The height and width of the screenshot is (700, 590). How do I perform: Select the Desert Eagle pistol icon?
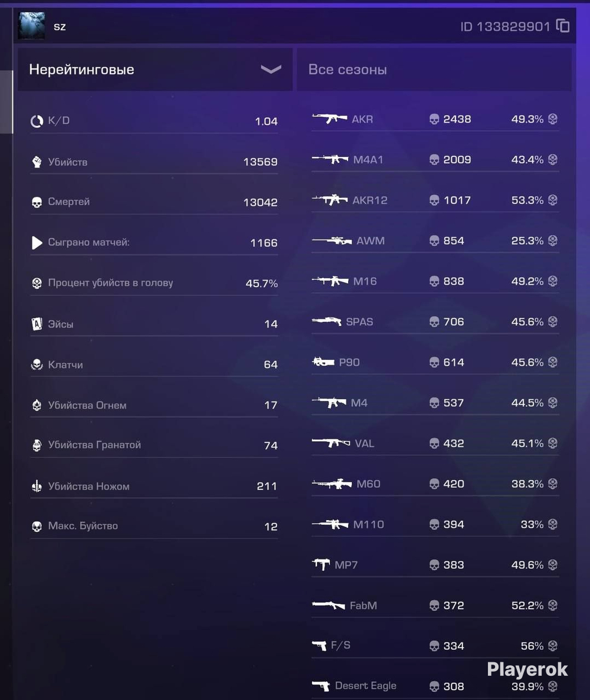point(321,686)
